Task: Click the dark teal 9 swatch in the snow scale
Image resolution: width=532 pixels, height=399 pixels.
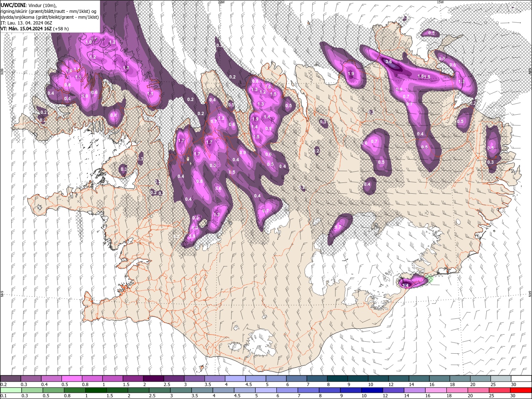Action: [357, 379]
